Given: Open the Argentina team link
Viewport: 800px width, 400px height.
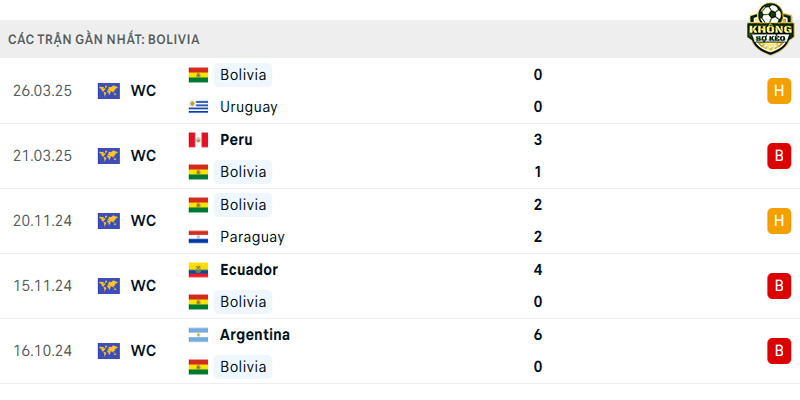Looking at the screenshot, I should tap(255, 335).
